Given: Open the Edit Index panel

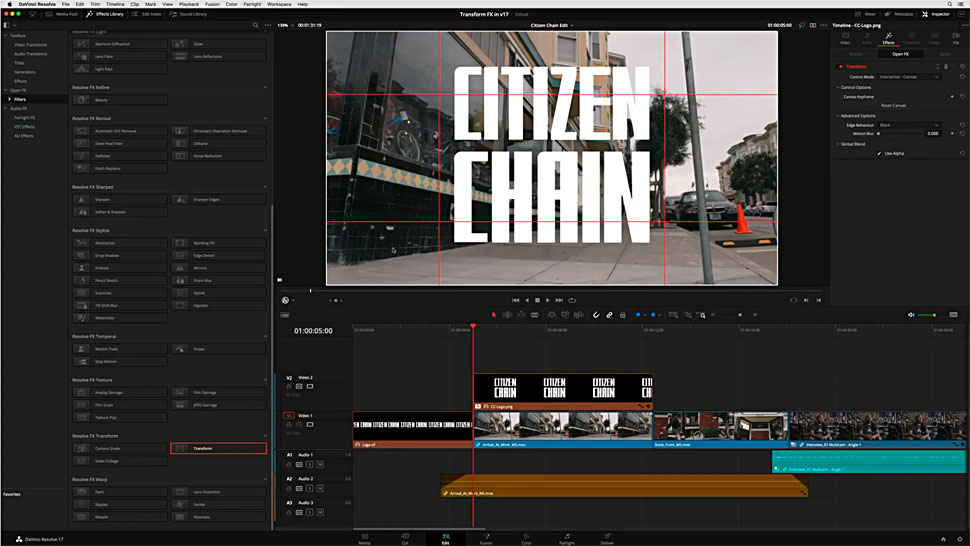Looking at the screenshot, I should pyautogui.click(x=147, y=14).
